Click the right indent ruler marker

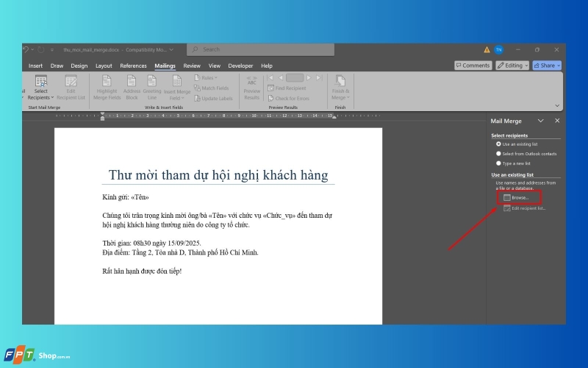tap(334, 117)
